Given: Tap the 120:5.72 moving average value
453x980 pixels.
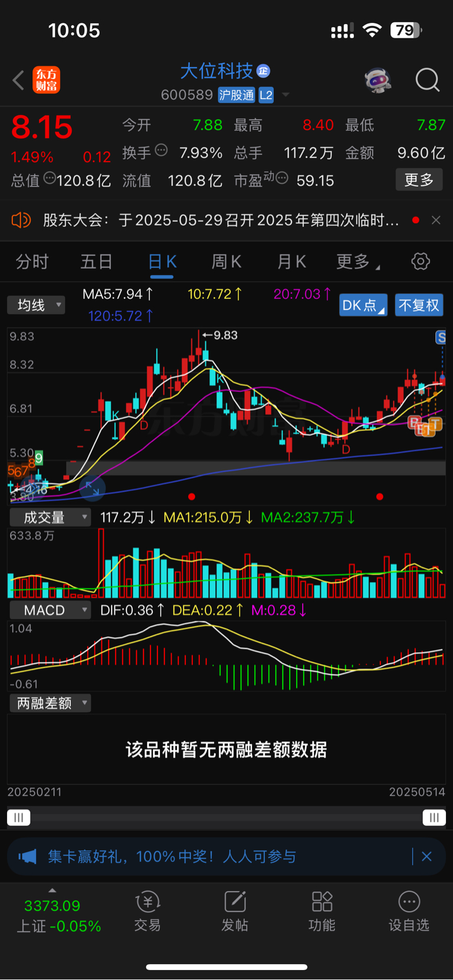Looking at the screenshot, I should (121, 316).
